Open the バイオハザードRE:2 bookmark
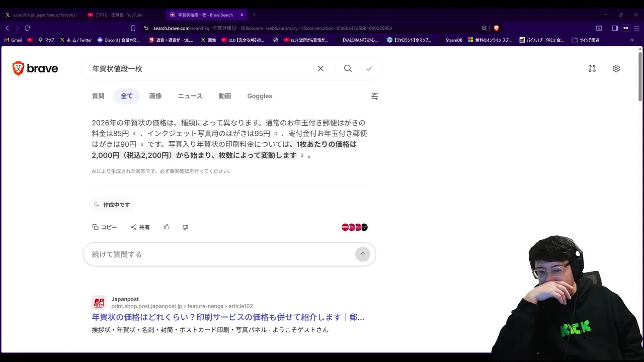This screenshot has width=644, height=362. click(542, 40)
